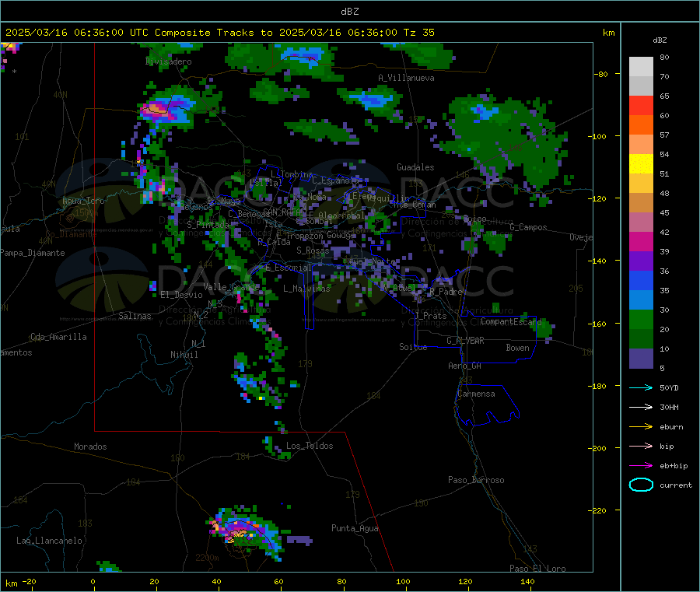This screenshot has width=700, height=592.
Task: Click the 'eb+bip' legend text
Action: pyautogui.click(x=674, y=466)
